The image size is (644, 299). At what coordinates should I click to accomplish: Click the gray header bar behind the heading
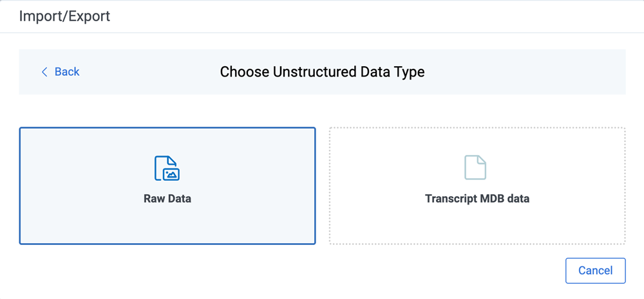(x=534, y=72)
